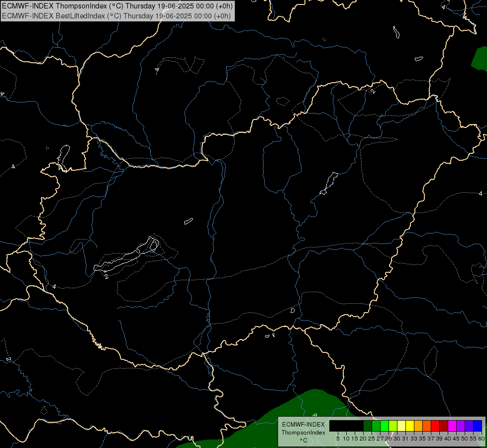The height and width of the screenshot is (448, 487).
Task: Click the magenta 40–45 legend swatch
Action: [x=452, y=426]
